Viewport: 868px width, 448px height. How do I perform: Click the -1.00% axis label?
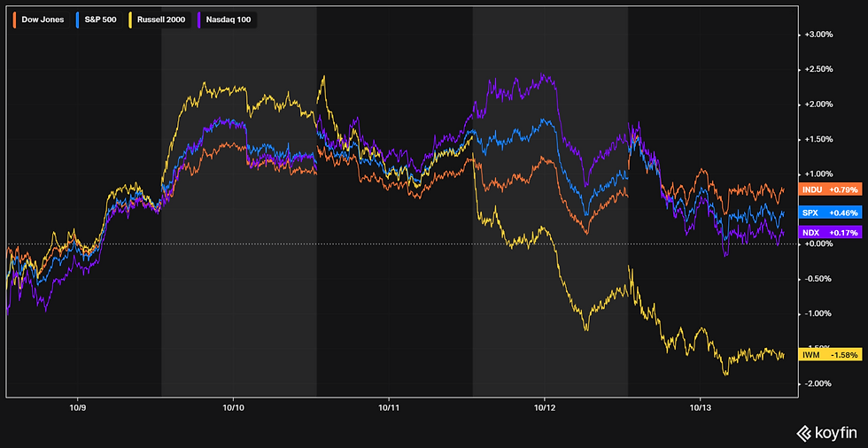(x=818, y=313)
